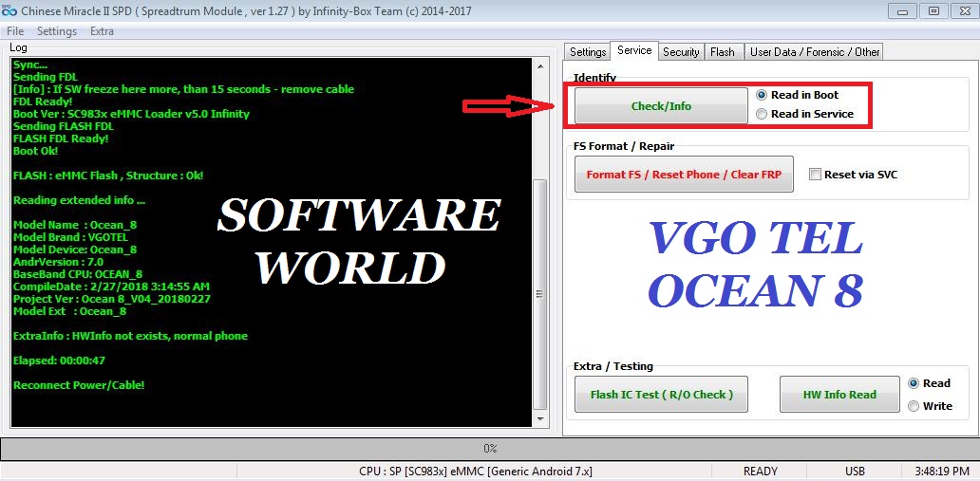980x481 pixels.
Task: Click the 'Model Device: Ocean_8' log line
Action: [x=74, y=250]
